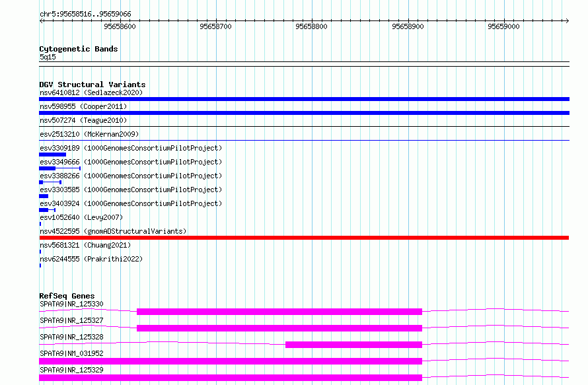
Task: Select the esv3303585 variant label
Action: [x=131, y=190]
